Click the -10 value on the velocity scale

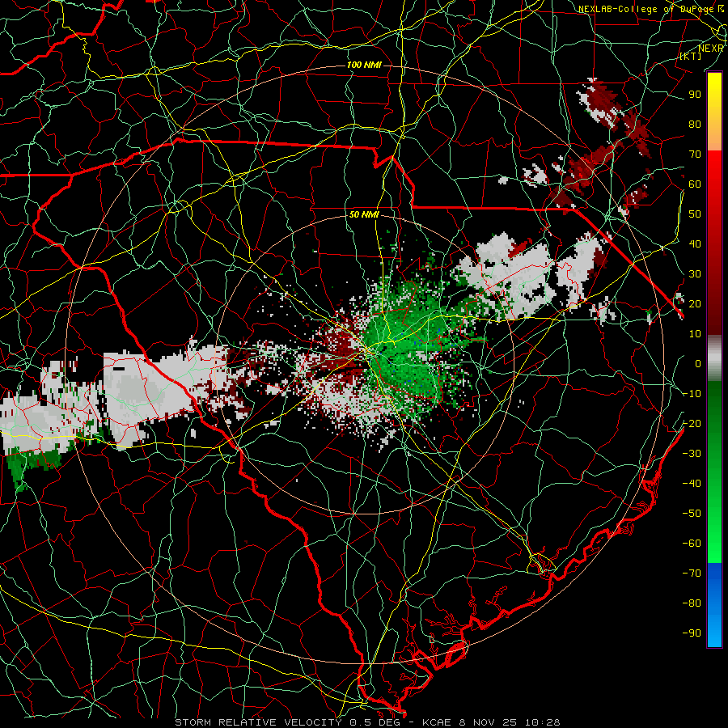tap(692, 394)
